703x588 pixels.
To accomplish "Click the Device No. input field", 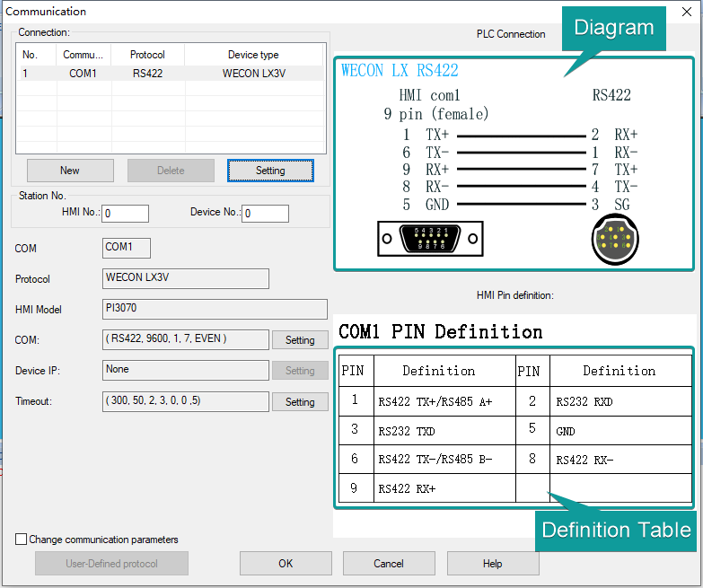I will (x=266, y=214).
